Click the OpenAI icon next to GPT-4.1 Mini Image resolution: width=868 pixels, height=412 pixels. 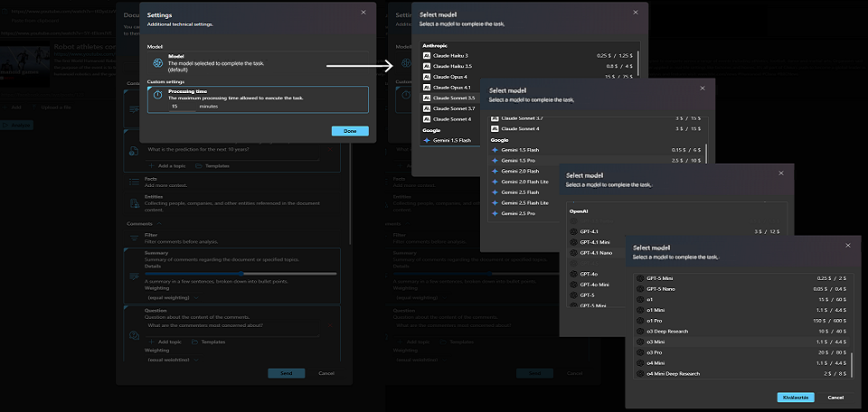click(x=573, y=242)
